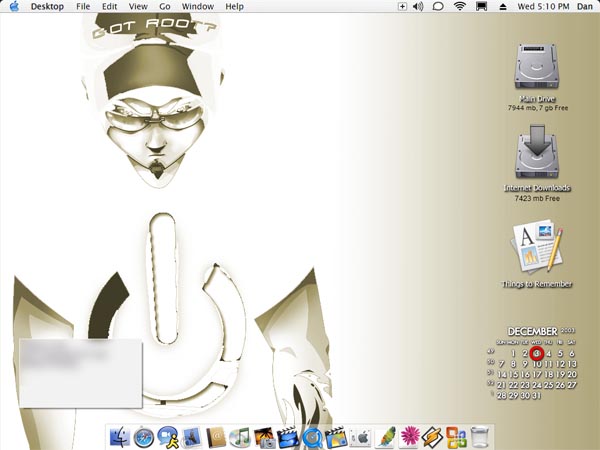
Task: Open the Trash in the Dock
Action: (x=480, y=437)
